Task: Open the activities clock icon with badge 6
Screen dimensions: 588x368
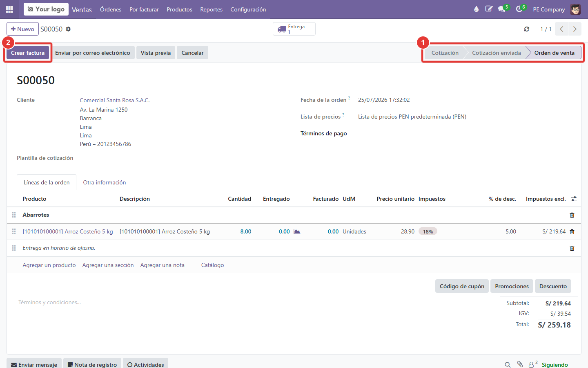Action: (520, 9)
